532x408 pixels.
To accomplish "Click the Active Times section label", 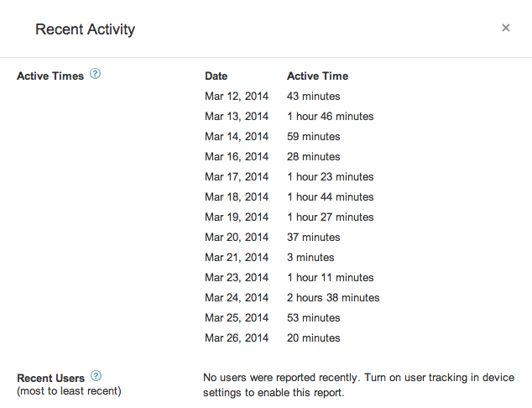I will tap(50, 76).
